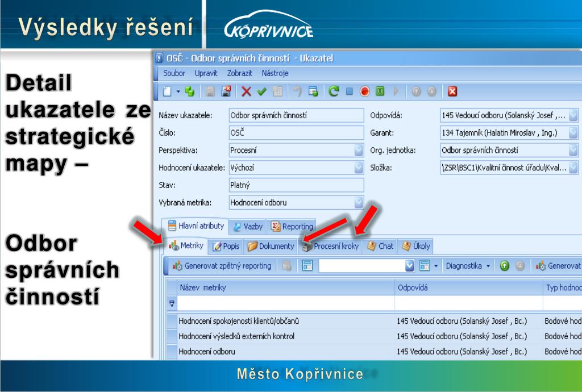Click the red square X close icon

[452, 91]
